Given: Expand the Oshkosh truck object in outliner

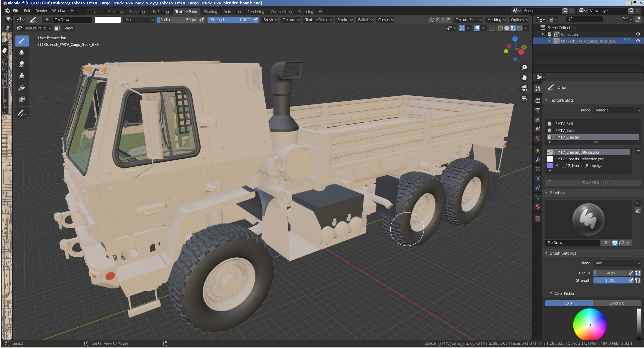Looking at the screenshot, I should [549, 41].
